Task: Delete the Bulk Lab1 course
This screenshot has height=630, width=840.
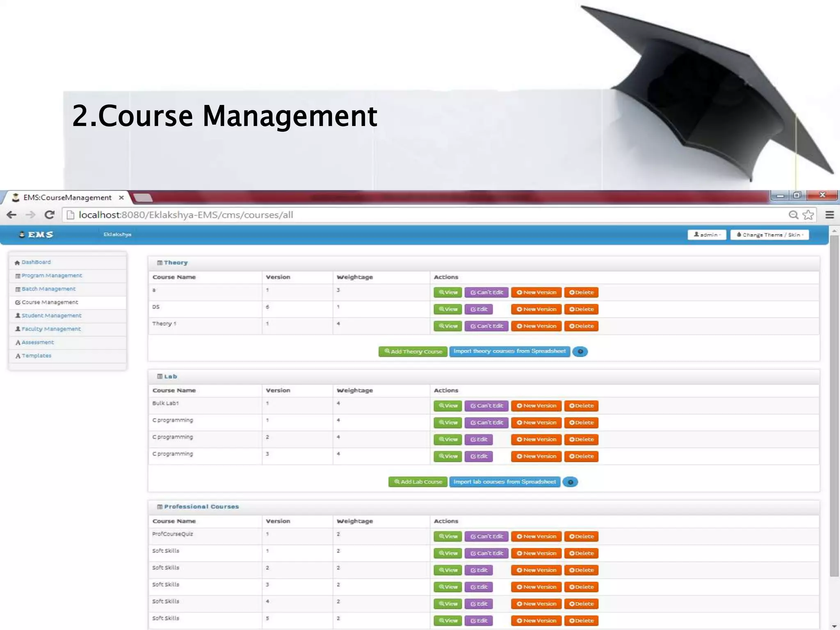Action: tap(581, 406)
